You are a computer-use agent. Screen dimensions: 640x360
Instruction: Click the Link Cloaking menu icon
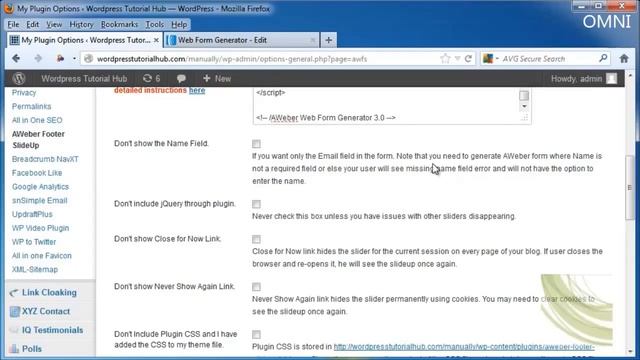click(x=14, y=293)
